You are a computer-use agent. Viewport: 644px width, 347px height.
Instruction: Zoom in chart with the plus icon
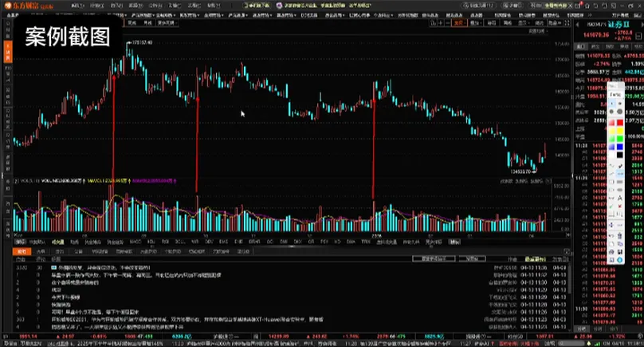(x=440, y=23)
